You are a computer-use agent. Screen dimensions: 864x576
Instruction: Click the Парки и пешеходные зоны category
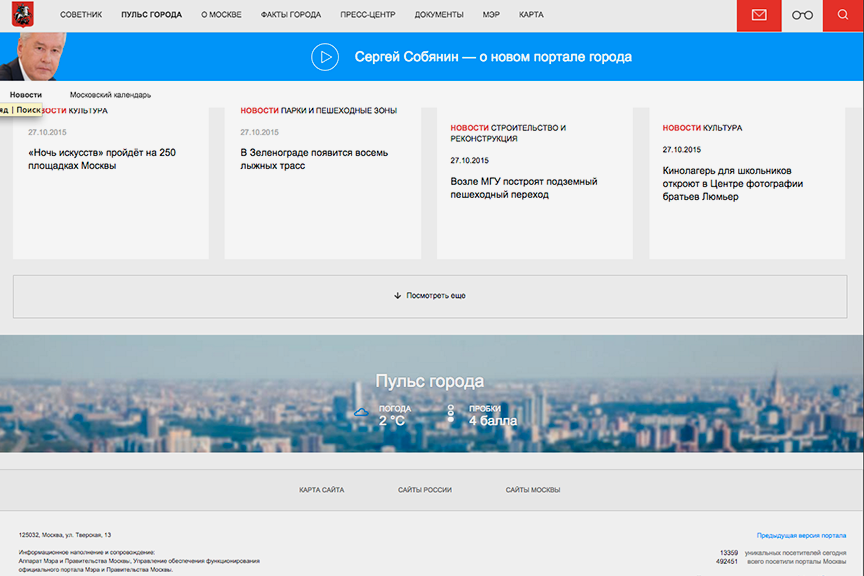[339, 111]
